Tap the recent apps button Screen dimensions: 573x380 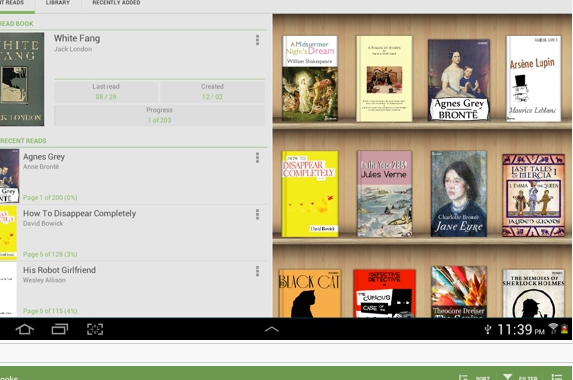60,329
